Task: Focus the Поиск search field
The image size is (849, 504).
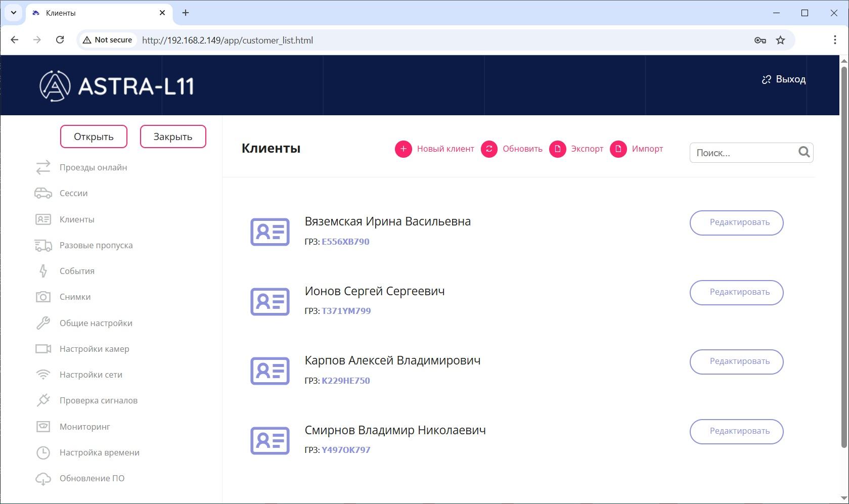Action: (x=742, y=153)
